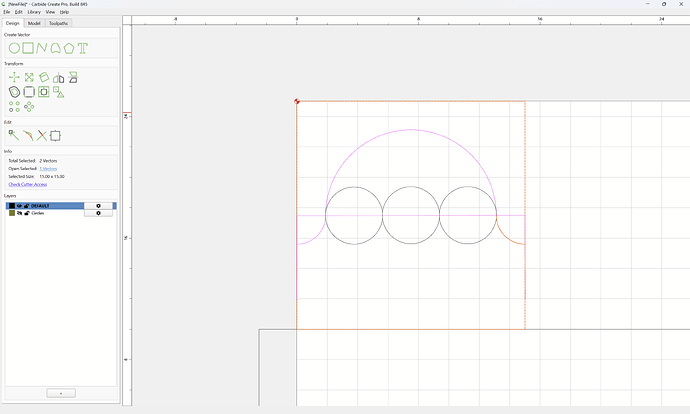Switch to the Toolpaths tab
Image resolution: width=690 pixels, height=414 pixels.
click(59, 23)
